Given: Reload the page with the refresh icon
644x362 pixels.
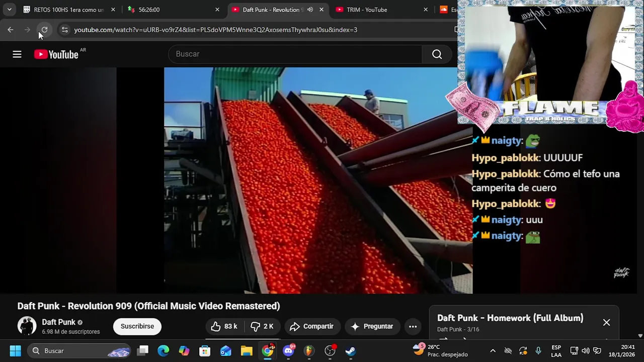Looking at the screenshot, I should tap(44, 30).
